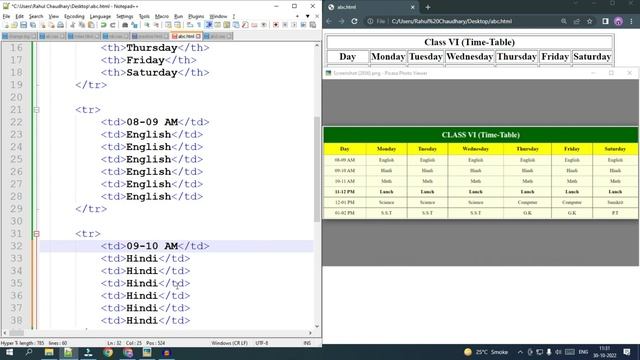Image resolution: width=640 pixels, height=360 pixels.
Task: Open the Windows Start menu
Action: [x=9, y=352]
